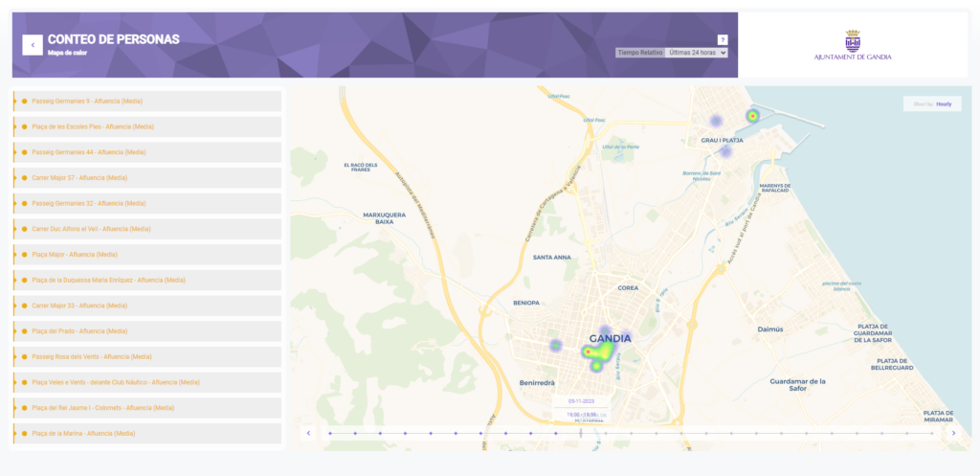Open Passeig Rosa dels Vents entry

[x=92, y=356]
